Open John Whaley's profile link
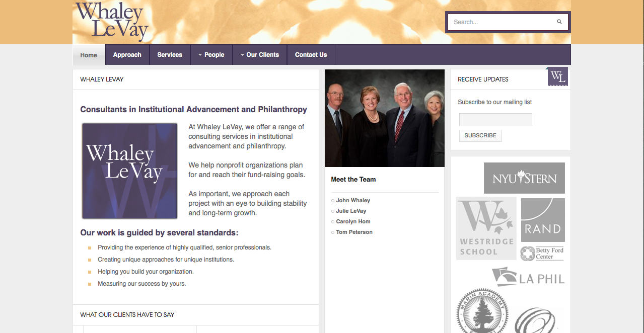This screenshot has height=333, width=644. pos(353,200)
